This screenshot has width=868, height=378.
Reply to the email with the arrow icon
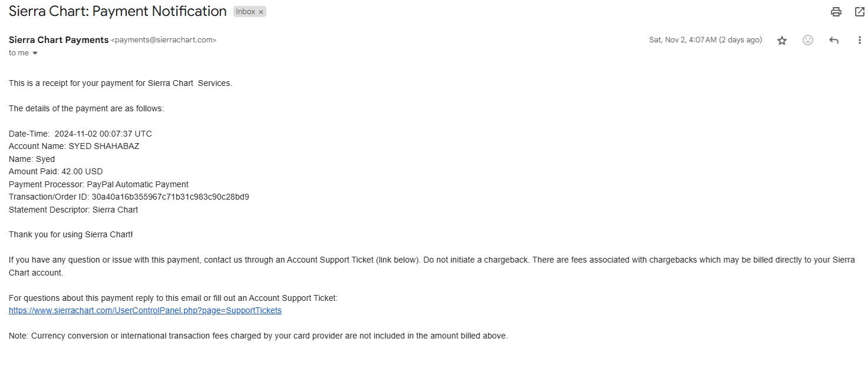834,41
